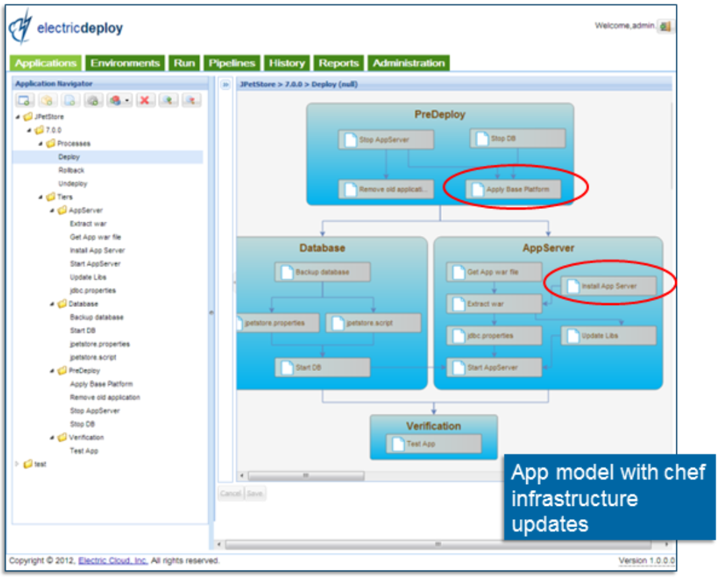Click the Tiers folder icon
Viewport: 728px width, 578px height.
(51, 197)
